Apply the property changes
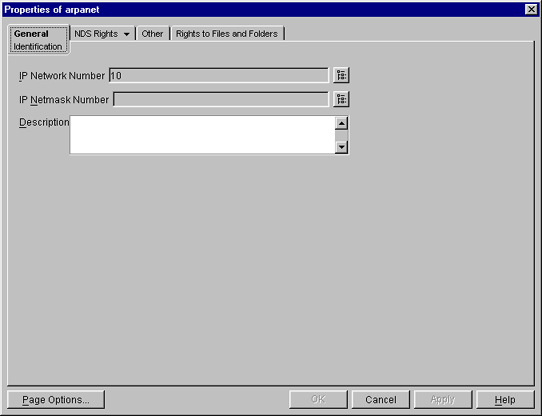542x416 pixels. coord(443,400)
